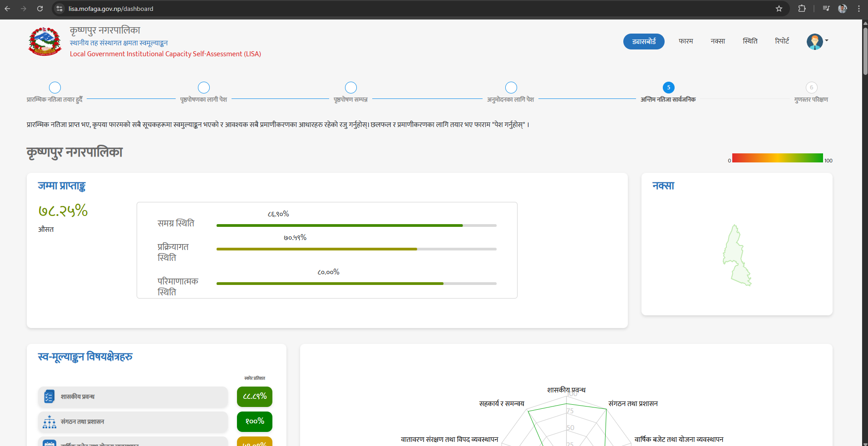Viewport: 868px width, 446px height.
Task: Click the Nepal government emblem logo
Action: [44, 41]
